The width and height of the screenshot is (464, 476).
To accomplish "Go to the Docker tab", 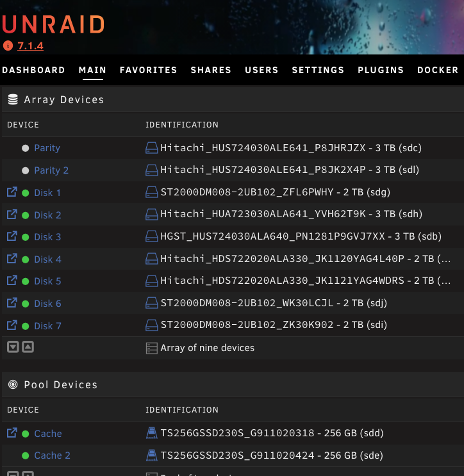I will pyautogui.click(x=438, y=70).
